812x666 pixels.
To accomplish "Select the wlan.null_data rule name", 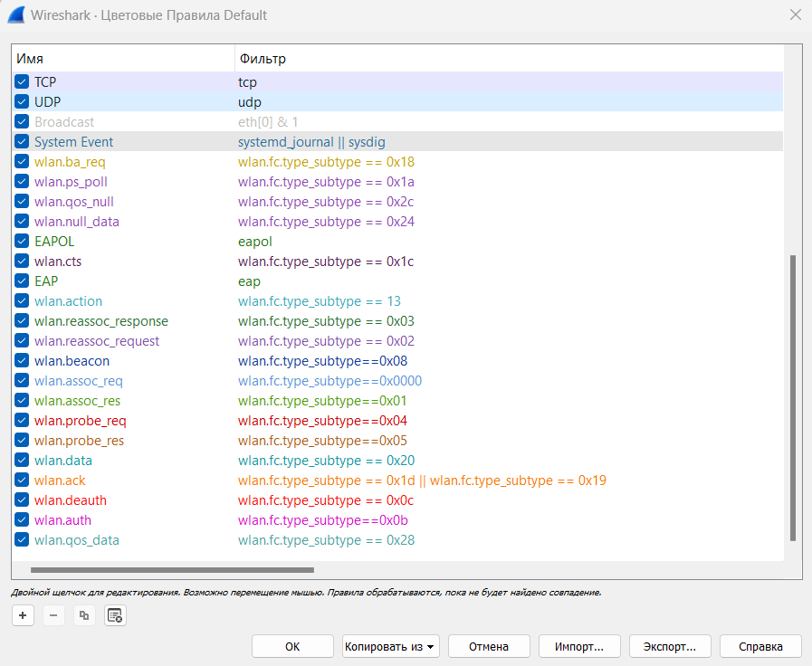I will pos(77,222).
